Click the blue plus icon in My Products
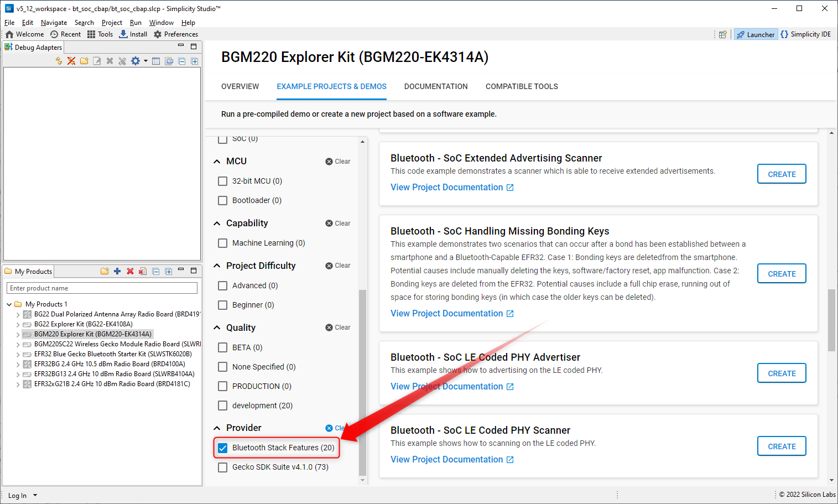This screenshot has height=504, width=838. [117, 271]
